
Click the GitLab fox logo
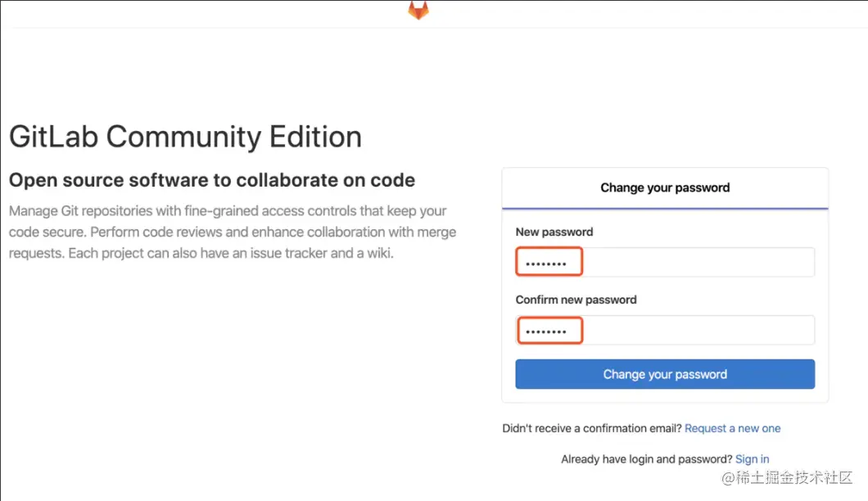click(418, 10)
